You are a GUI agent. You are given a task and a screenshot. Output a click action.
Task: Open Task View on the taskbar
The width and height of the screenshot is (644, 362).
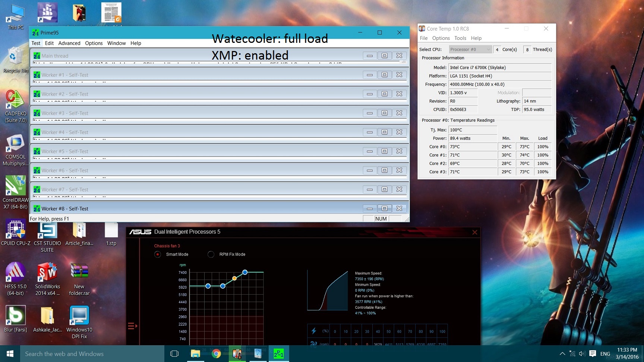[174, 353]
